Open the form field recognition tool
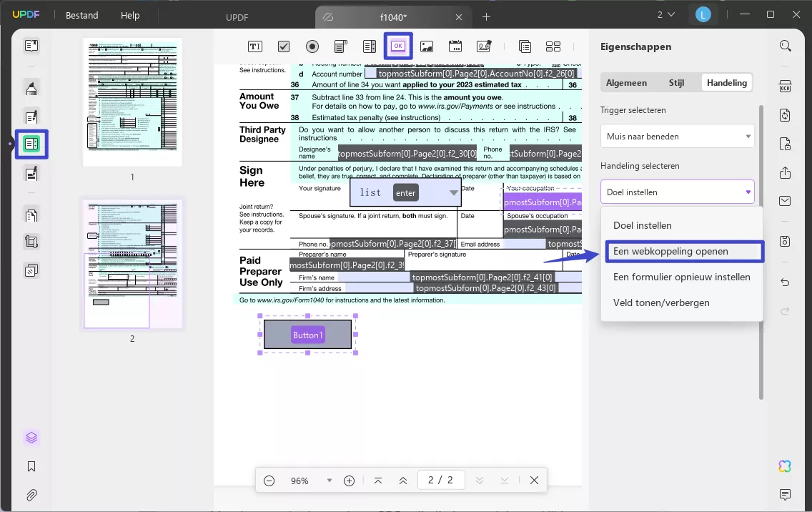The image size is (812, 512). pyautogui.click(x=525, y=46)
